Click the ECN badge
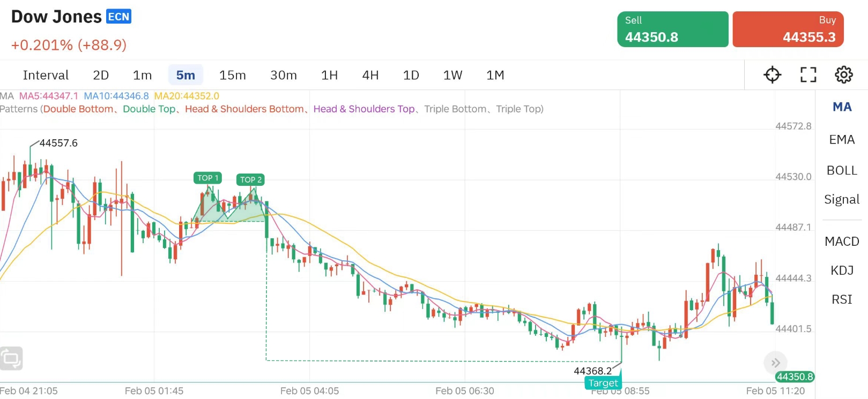 [x=118, y=17]
